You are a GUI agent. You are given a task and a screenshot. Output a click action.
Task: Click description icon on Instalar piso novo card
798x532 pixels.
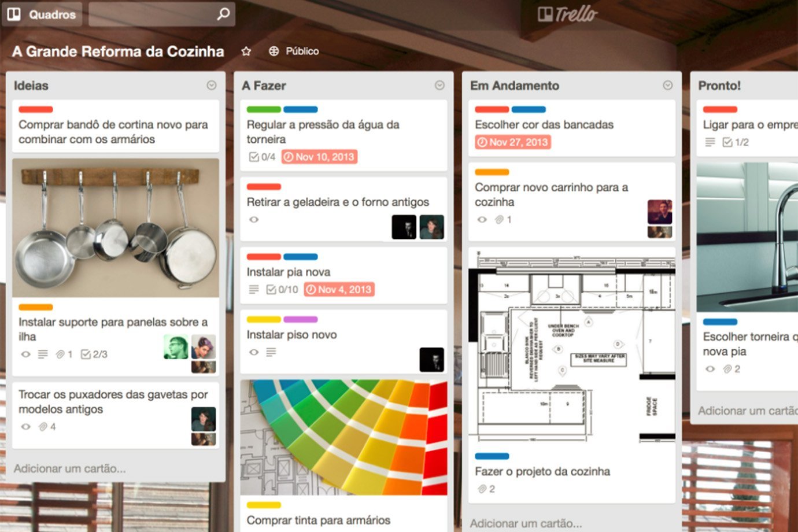pos(271,352)
